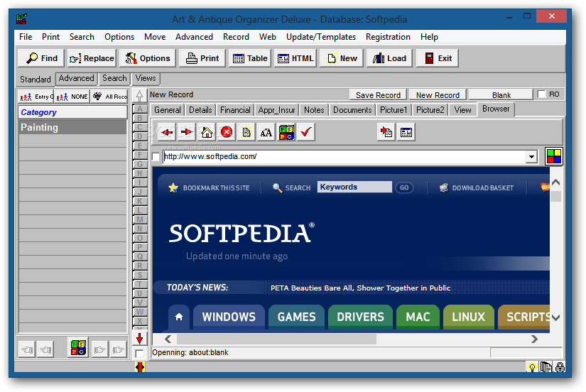Screen dimensions: 586x392
Task: Click the Find toolbar button
Action: 41,58
